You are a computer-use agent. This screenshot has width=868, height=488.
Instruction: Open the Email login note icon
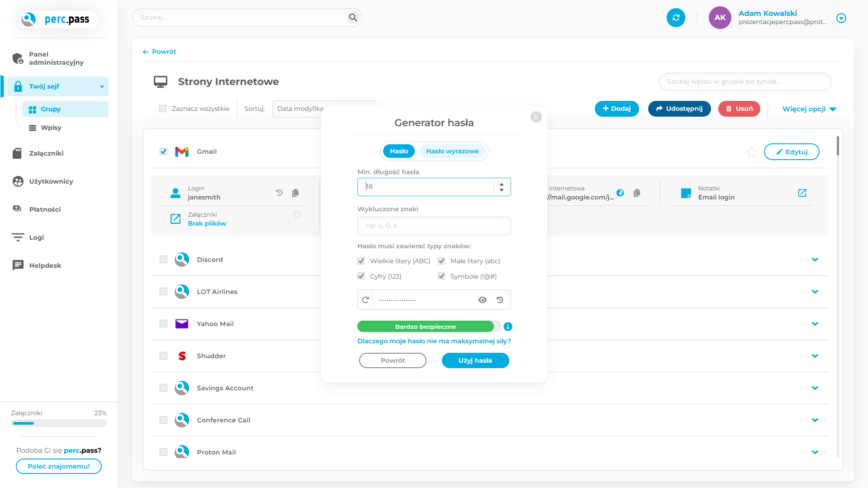click(x=802, y=193)
